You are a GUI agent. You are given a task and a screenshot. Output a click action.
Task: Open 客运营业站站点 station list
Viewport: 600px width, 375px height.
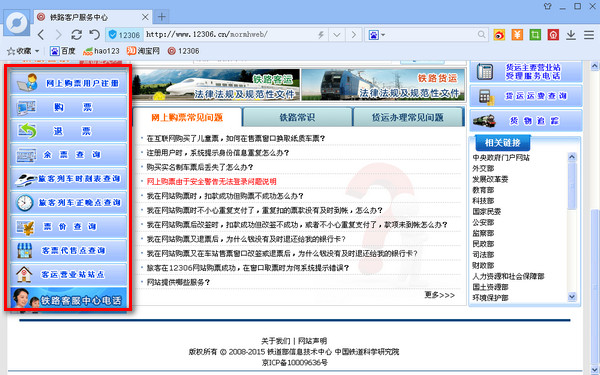tap(68, 274)
